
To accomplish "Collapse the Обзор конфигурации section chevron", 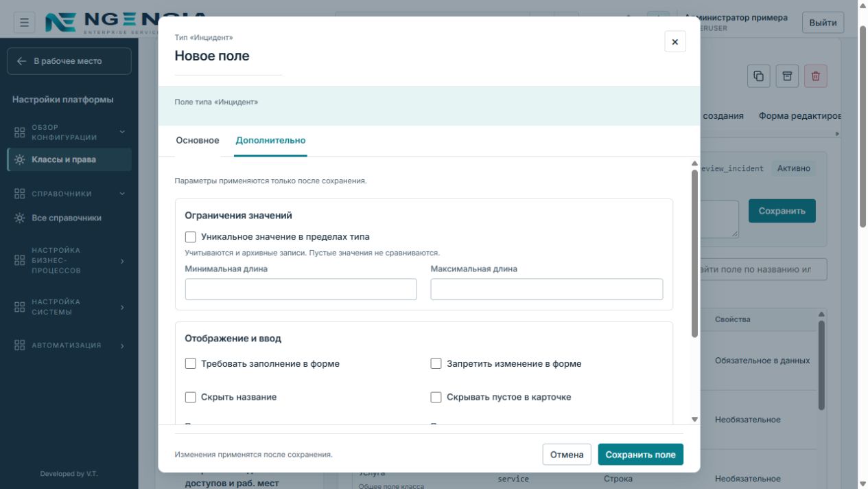I will click(122, 132).
